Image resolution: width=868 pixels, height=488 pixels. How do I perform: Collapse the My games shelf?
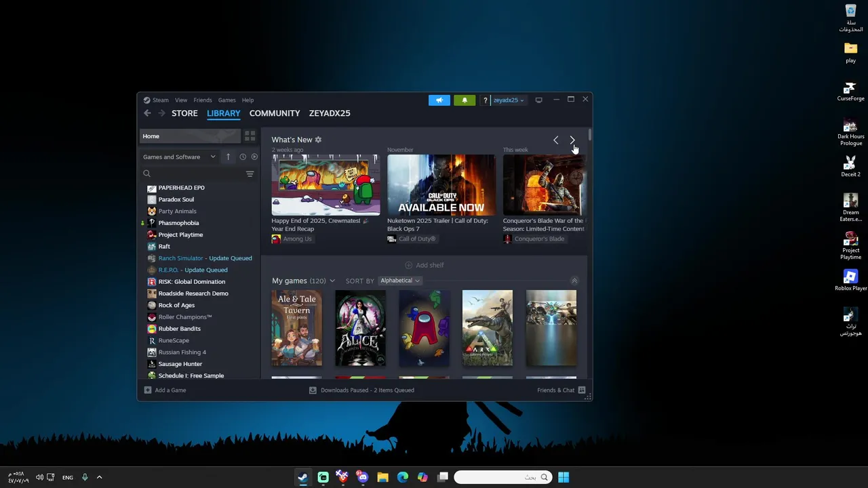point(574,281)
